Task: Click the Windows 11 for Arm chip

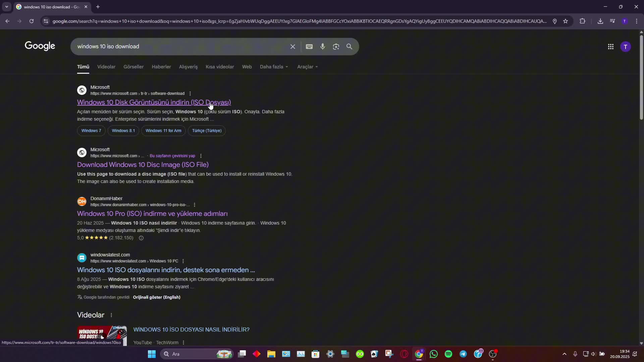Action: (163, 131)
